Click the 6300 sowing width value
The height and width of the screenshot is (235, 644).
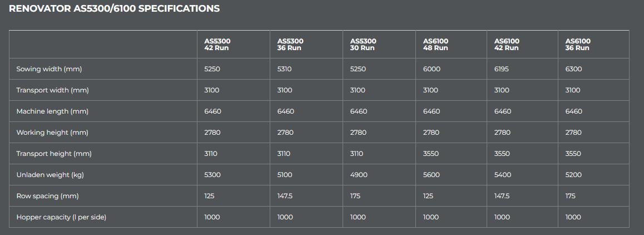coord(573,69)
